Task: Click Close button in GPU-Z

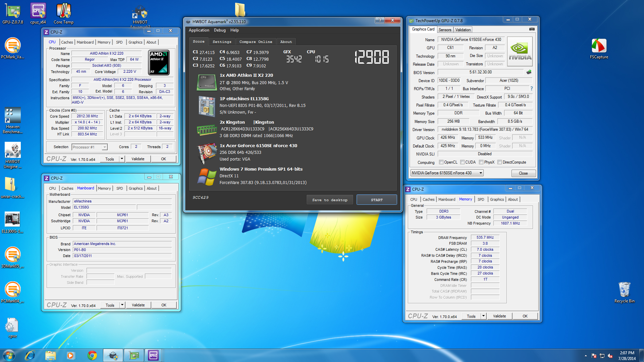Action: tap(523, 173)
